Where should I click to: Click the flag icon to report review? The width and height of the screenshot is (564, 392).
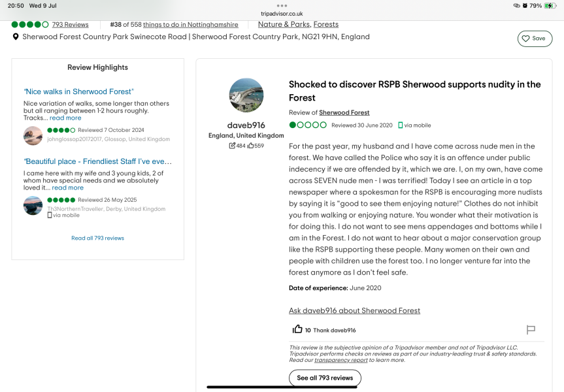click(531, 330)
